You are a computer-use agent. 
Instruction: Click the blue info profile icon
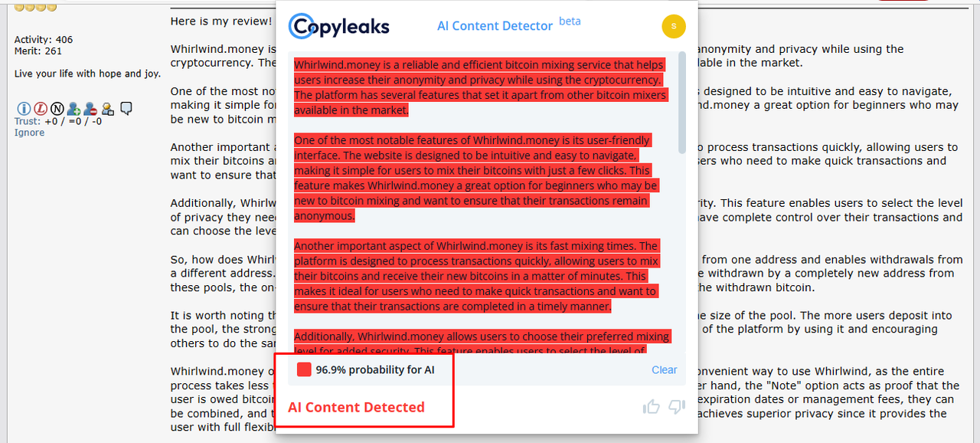point(22,109)
